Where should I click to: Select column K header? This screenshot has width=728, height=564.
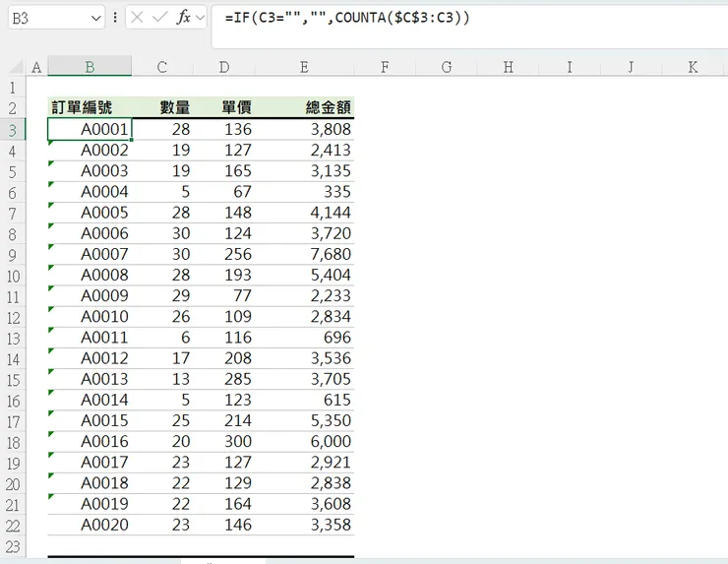[693, 67]
